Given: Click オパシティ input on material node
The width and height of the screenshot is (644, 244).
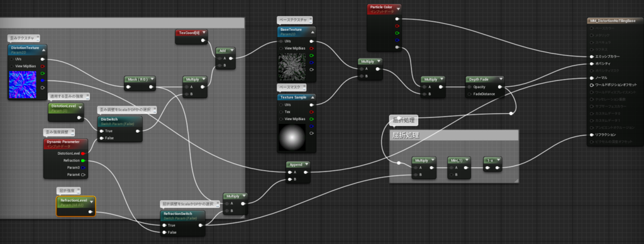Looking at the screenshot, I should [592, 64].
